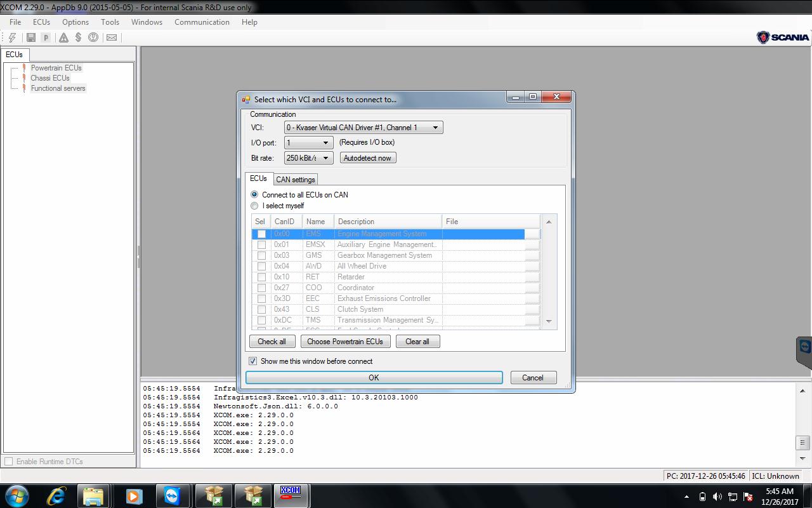Open the I/O port dropdown
812x508 pixels.
click(309, 143)
